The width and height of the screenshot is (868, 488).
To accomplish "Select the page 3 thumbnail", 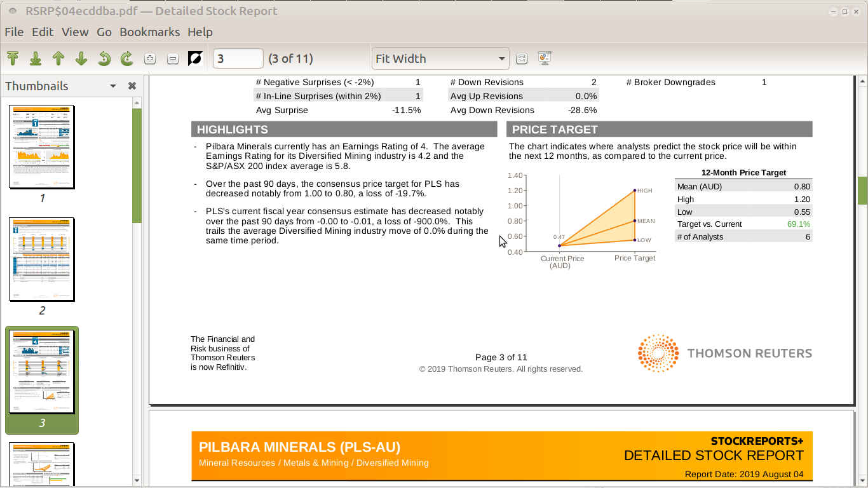I will click(42, 372).
